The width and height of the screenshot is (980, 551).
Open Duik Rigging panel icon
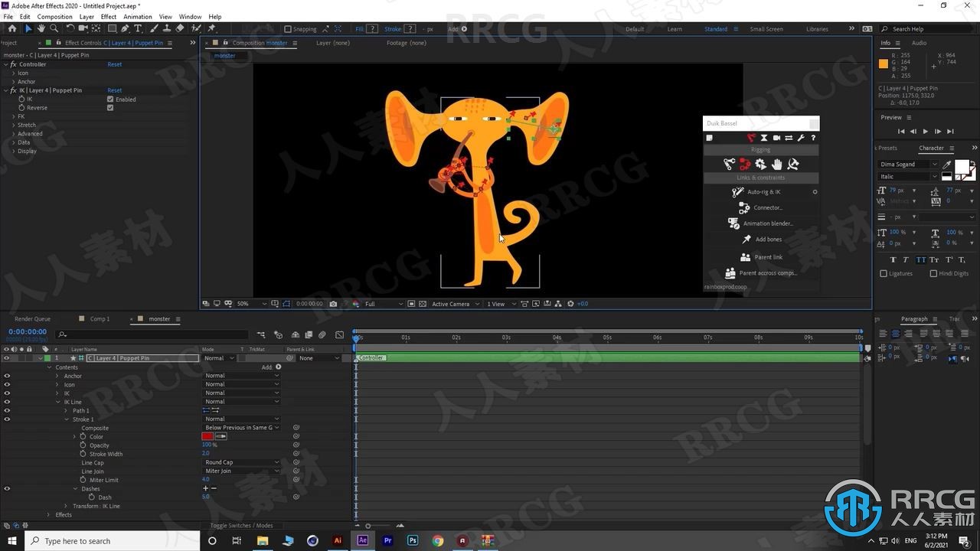tap(752, 138)
